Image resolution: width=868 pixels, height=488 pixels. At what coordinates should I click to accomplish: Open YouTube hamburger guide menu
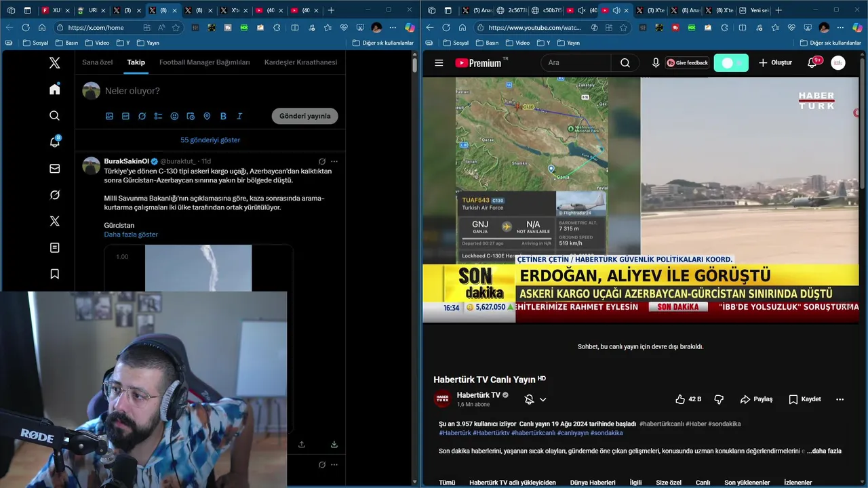click(439, 63)
